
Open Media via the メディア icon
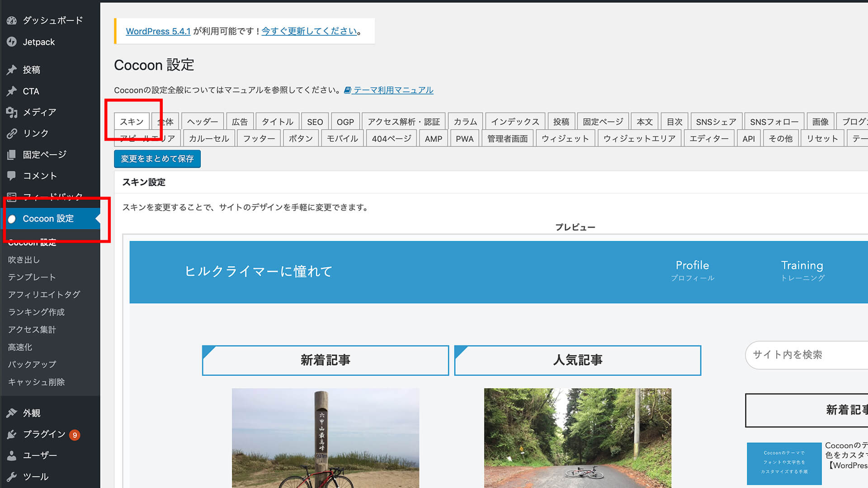click(x=12, y=112)
